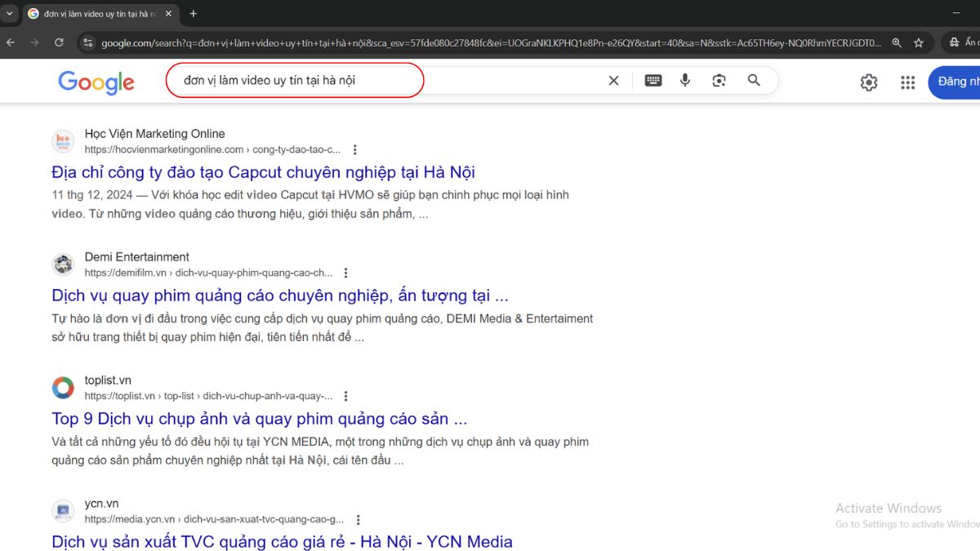Viewport: 980px width, 551px height.
Task: Reload the current page
Action: pos(59,42)
